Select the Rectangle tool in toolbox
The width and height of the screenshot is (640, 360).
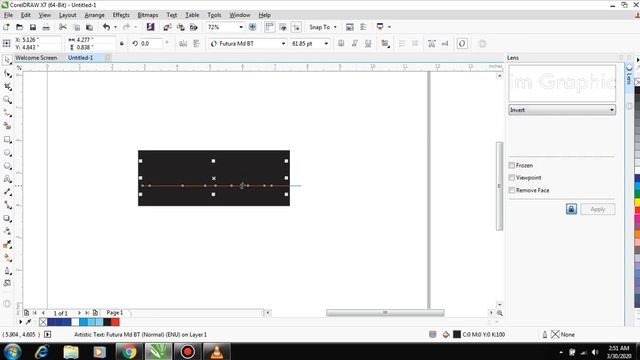pos(7,140)
